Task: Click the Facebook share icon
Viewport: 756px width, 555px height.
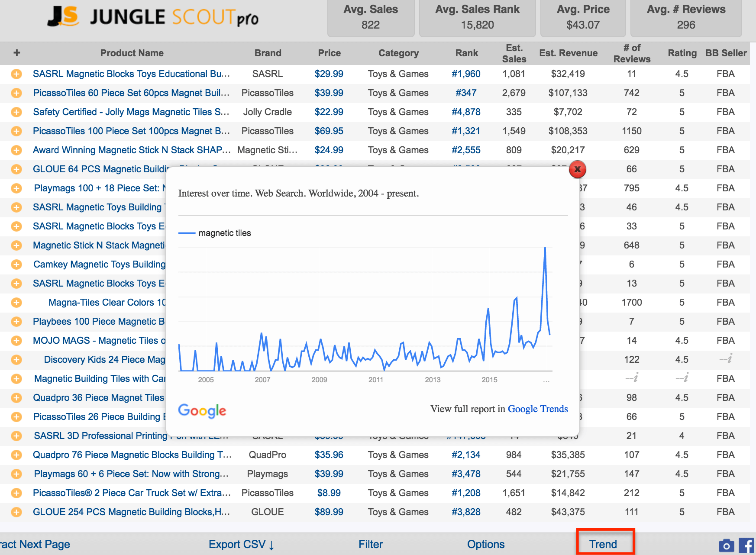Action: coord(746,545)
